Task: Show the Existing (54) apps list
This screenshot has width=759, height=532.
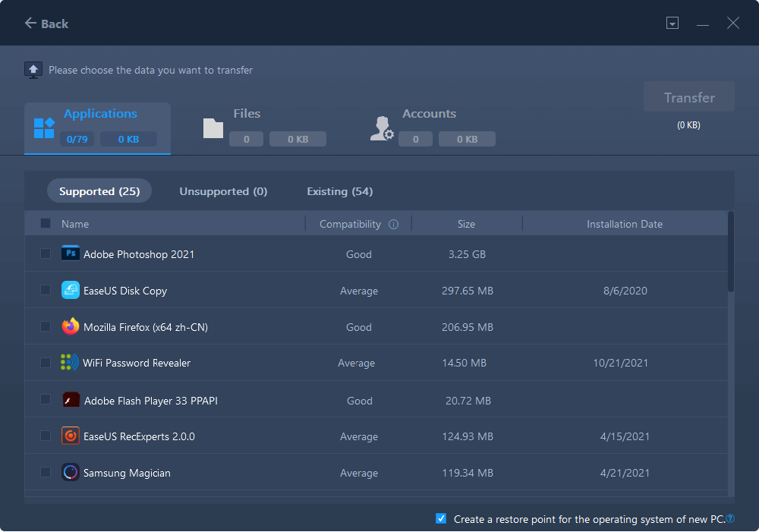Action: pos(339,191)
